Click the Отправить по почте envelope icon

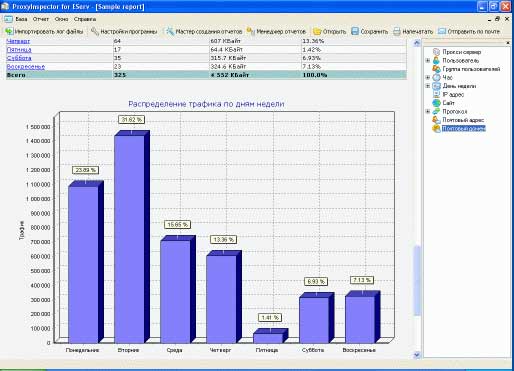pos(442,31)
